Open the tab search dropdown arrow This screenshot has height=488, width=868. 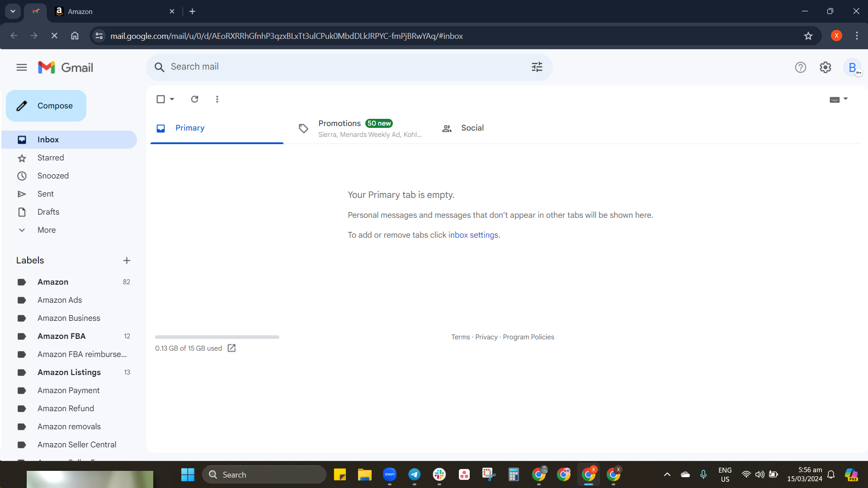[x=13, y=11]
